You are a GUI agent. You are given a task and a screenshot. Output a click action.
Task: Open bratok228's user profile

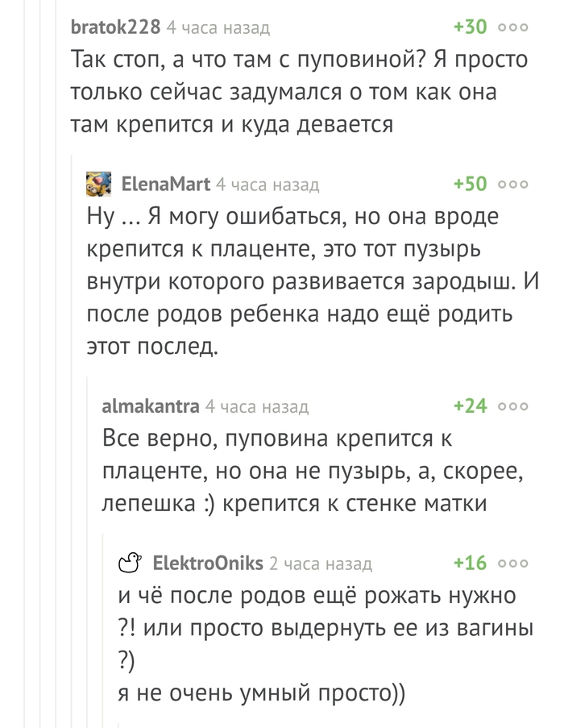(115, 27)
